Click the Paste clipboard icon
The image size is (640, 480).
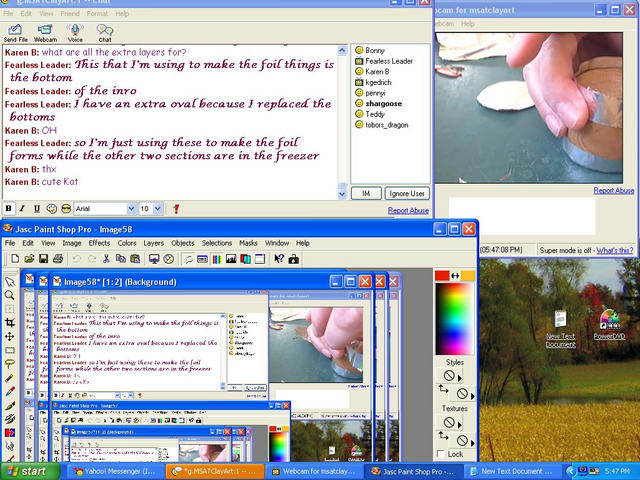tap(135, 258)
